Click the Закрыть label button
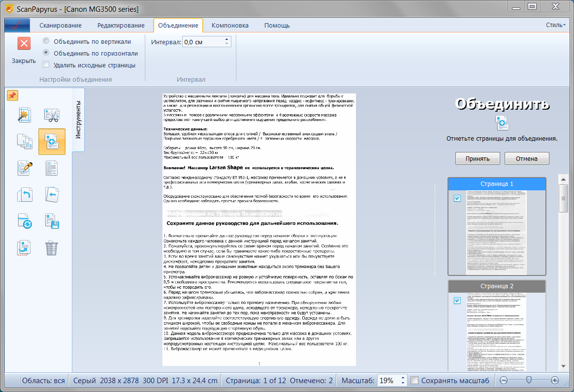The height and width of the screenshot is (392, 574). tap(24, 60)
